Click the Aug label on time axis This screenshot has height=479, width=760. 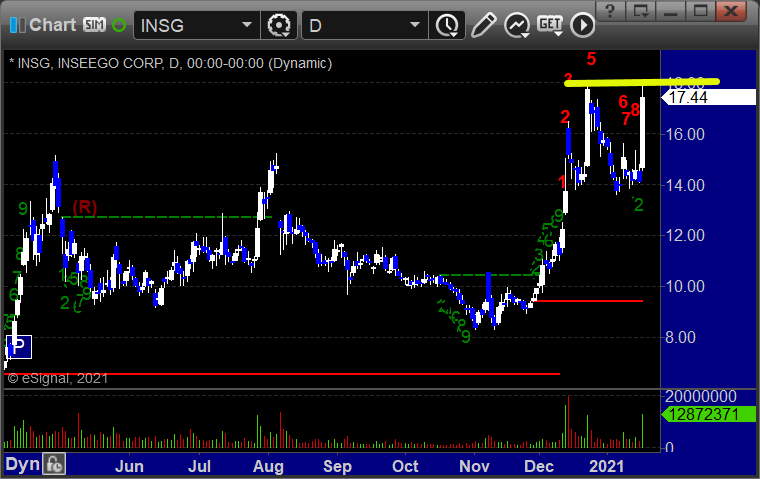point(269,466)
